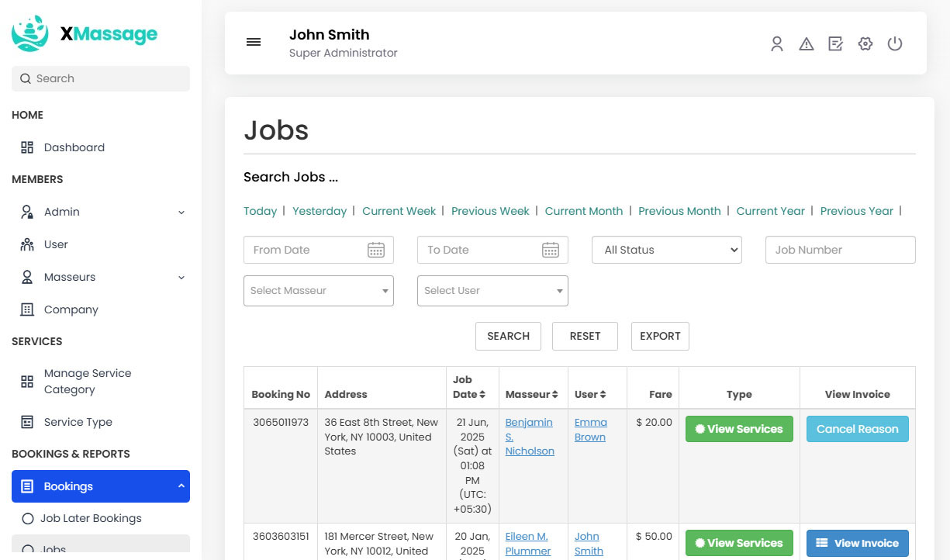
Task: Open the All Status dropdown
Action: tap(667, 250)
